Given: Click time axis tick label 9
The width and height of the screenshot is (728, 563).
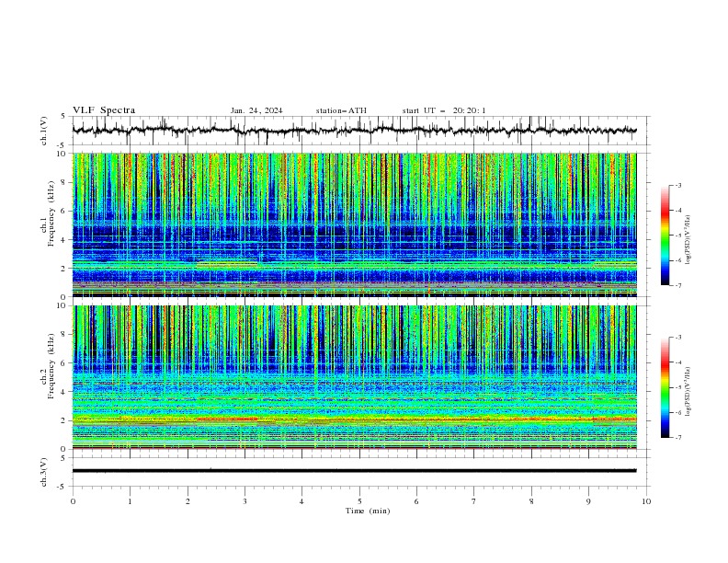Looking at the screenshot, I should click(588, 501).
